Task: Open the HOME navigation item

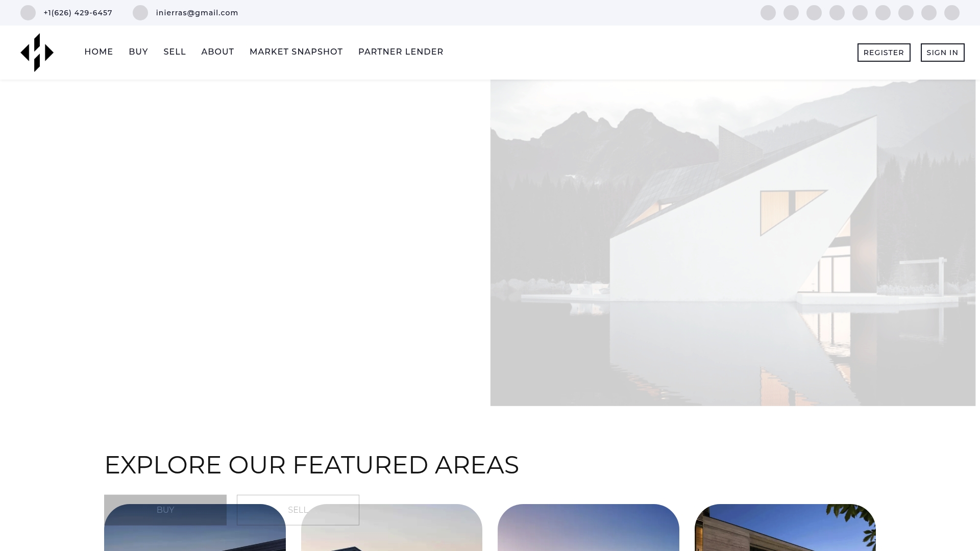Action: 99,52
